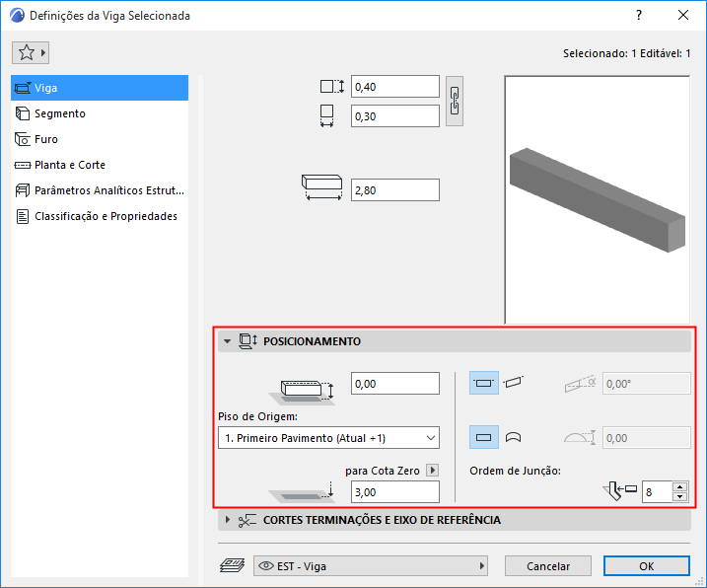The image size is (707, 588).
Task: Select the horizontal beam option
Action: 484,383
